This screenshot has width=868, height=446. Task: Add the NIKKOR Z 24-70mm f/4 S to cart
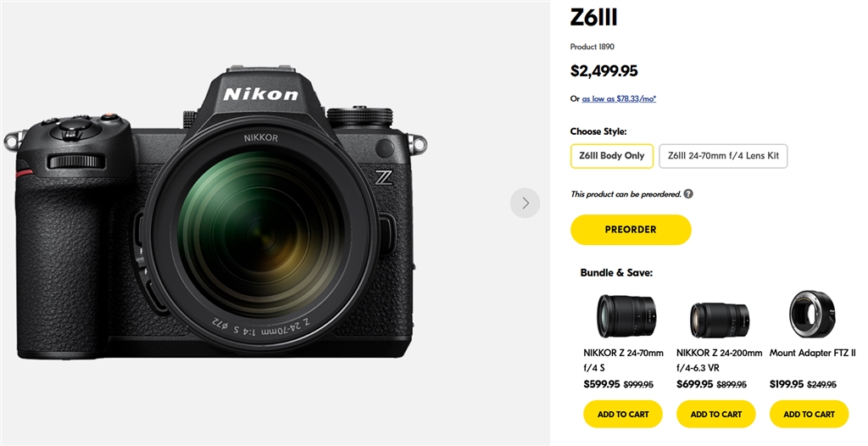pyautogui.click(x=623, y=414)
